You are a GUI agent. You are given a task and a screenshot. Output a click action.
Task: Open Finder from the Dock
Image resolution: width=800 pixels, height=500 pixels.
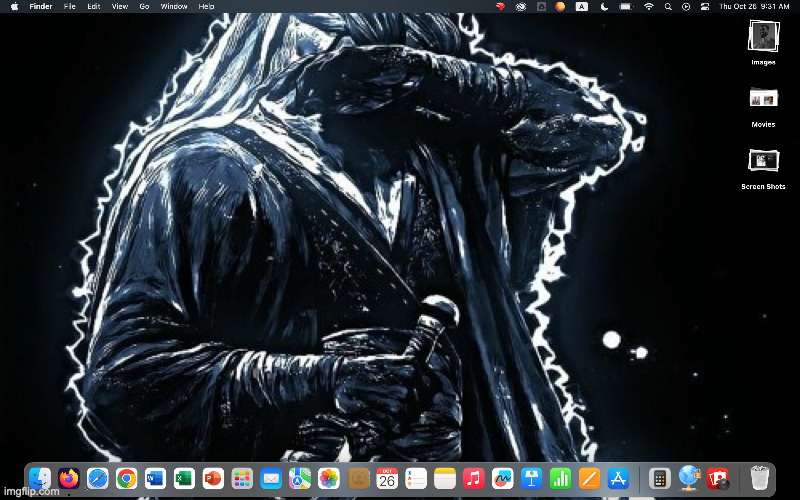[x=40, y=479]
